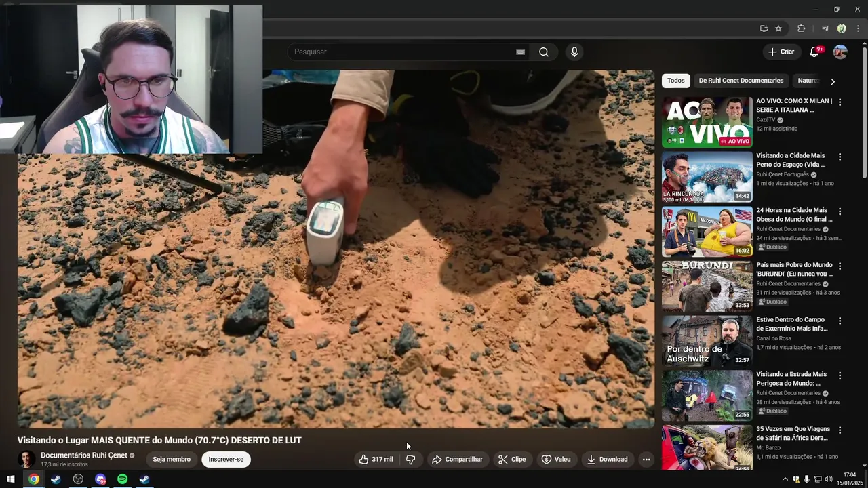The height and width of the screenshot is (488, 868).
Task: Open the Chrome profile avatar
Action: [x=842, y=28]
